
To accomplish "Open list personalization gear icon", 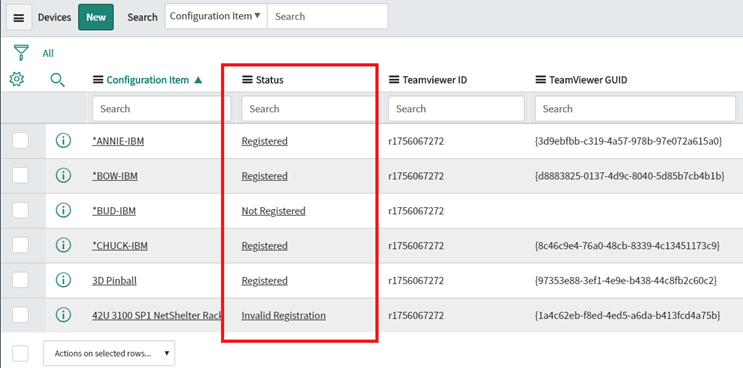I will [17, 80].
